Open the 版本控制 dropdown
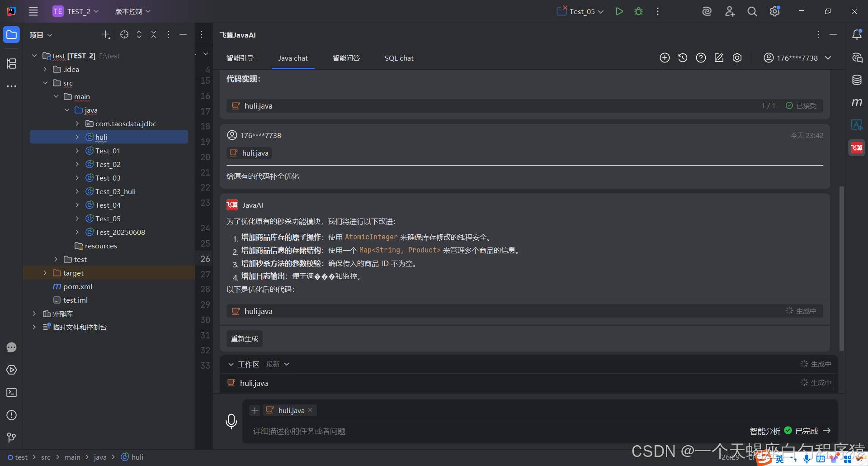The height and width of the screenshot is (466, 868). (x=132, y=11)
